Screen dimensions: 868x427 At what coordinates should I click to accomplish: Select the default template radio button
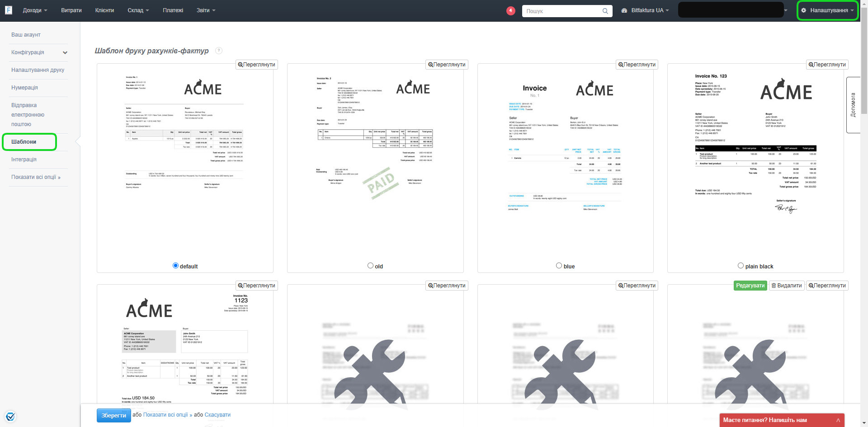[175, 266]
